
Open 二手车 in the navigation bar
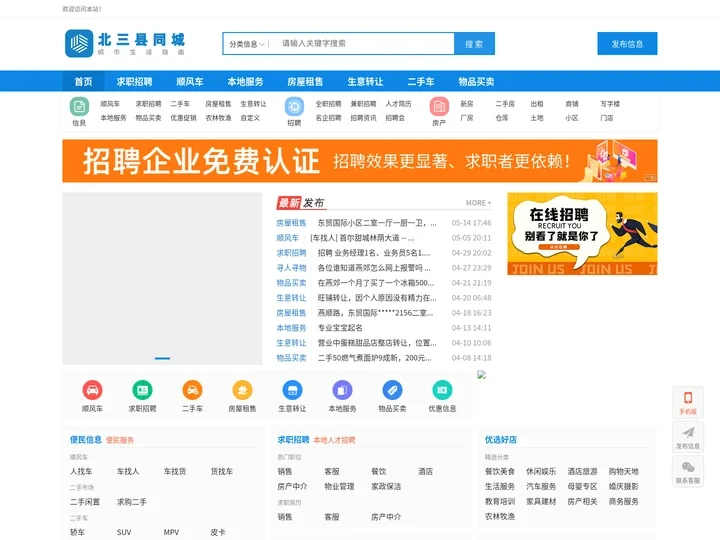(421, 82)
